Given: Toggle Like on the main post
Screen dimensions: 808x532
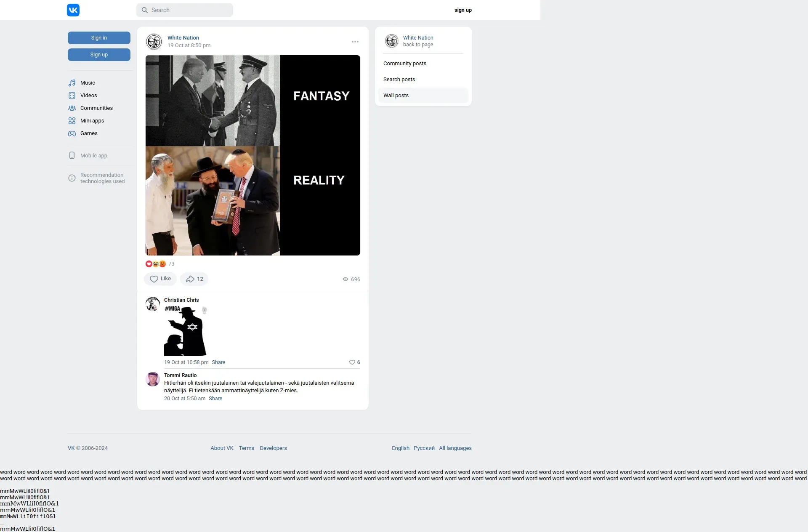Looking at the screenshot, I should [160, 279].
